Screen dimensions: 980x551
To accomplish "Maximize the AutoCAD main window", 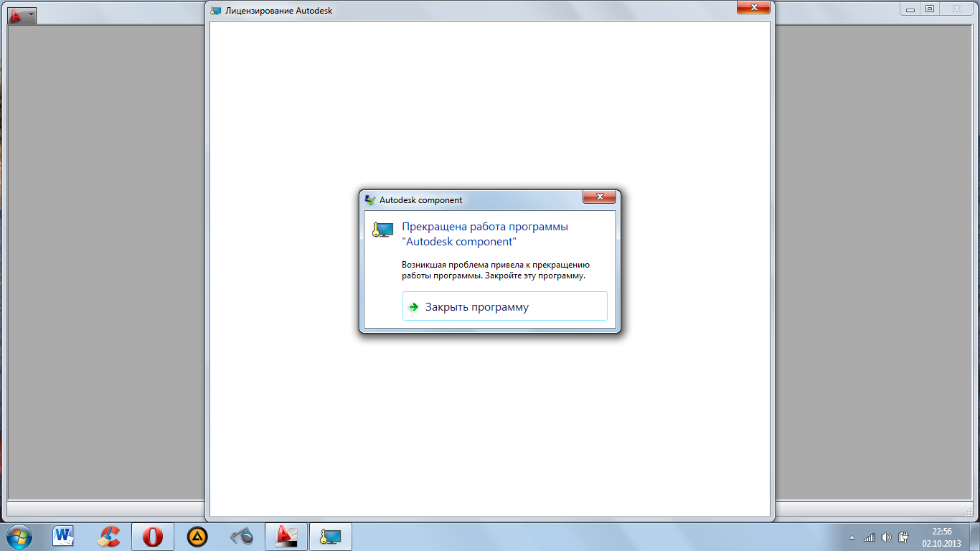I will click(x=930, y=9).
